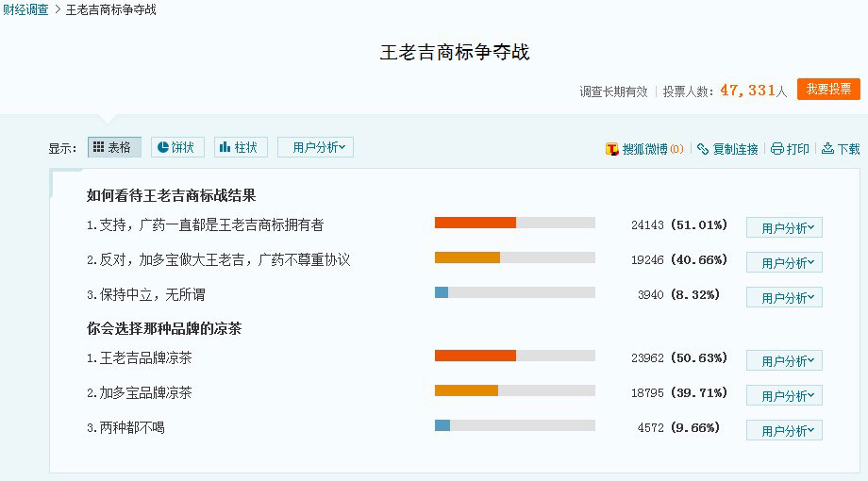Click the vote count 18795 (39.71%)

tap(678, 392)
